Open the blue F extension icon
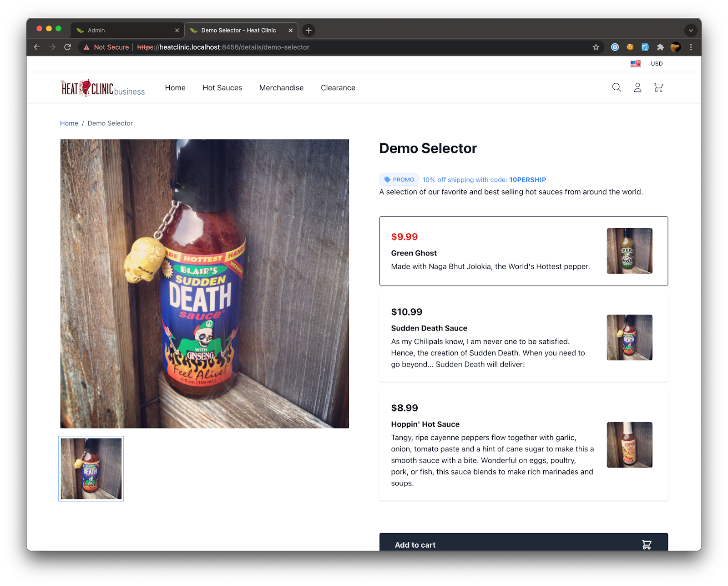The image size is (728, 586). point(645,47)
